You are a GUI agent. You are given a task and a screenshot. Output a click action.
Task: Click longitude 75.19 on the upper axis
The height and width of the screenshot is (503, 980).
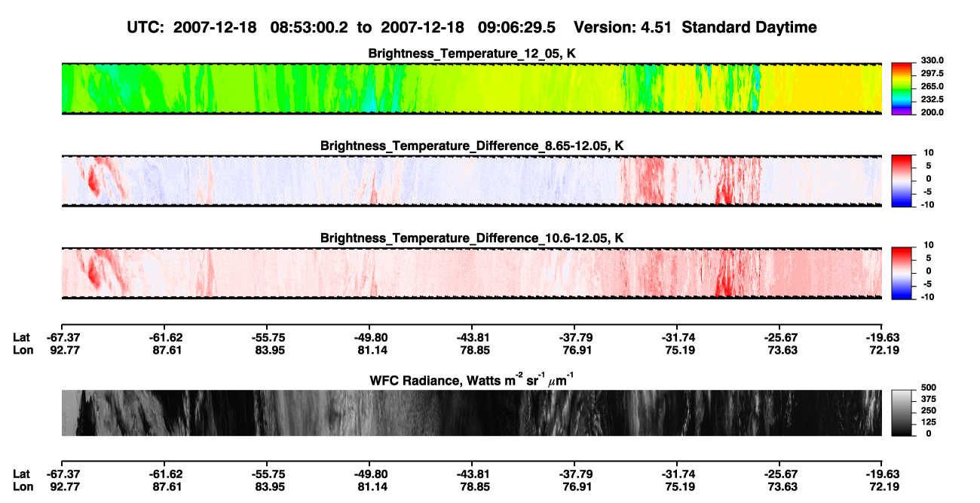pos(679,349)
